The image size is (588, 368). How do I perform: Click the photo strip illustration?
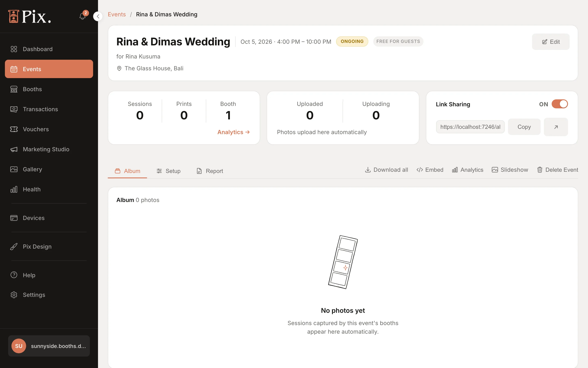pos(343,262)
